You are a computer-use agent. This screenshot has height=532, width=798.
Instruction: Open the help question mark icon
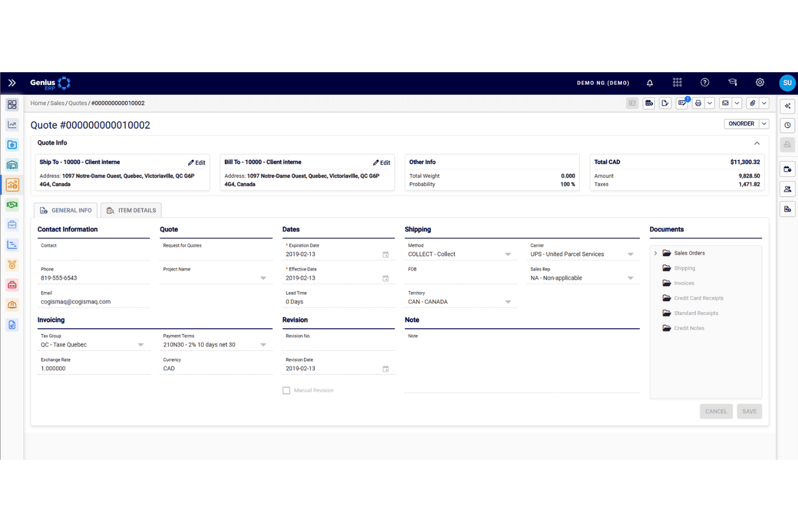point(705,82)
